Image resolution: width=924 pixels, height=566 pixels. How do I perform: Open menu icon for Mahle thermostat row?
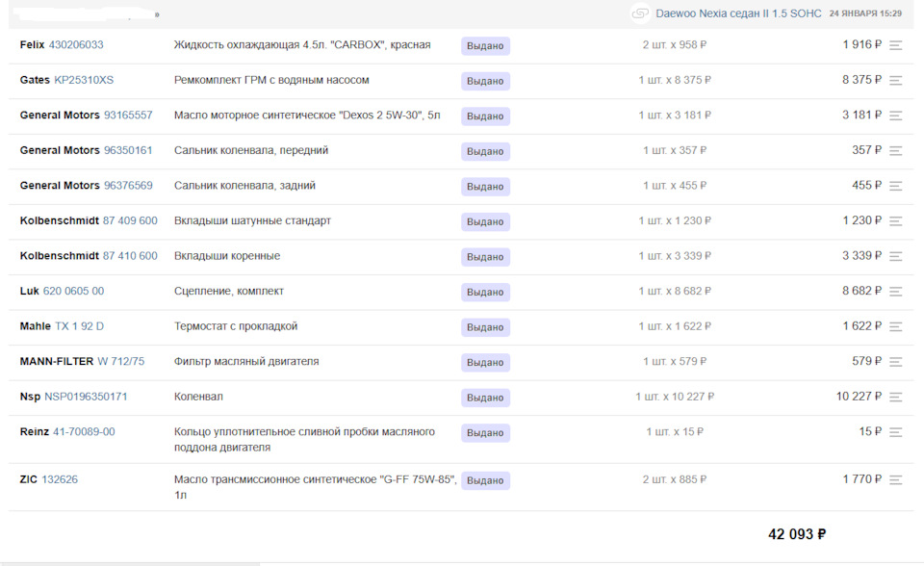896,327
